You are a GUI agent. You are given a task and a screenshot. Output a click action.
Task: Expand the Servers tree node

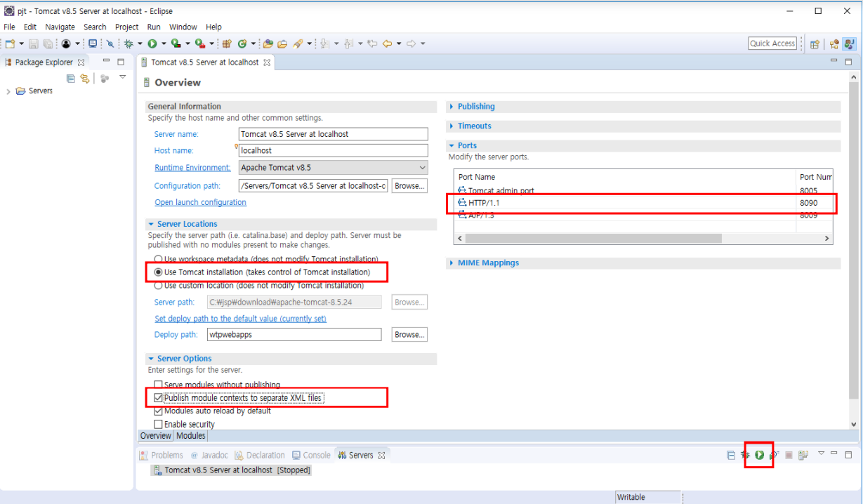(x=8, y=91)
